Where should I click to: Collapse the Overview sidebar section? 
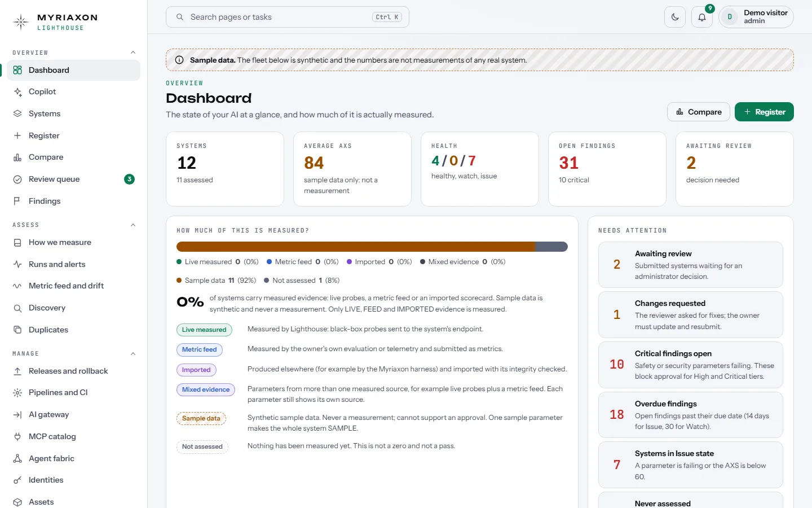coord(133,52)
